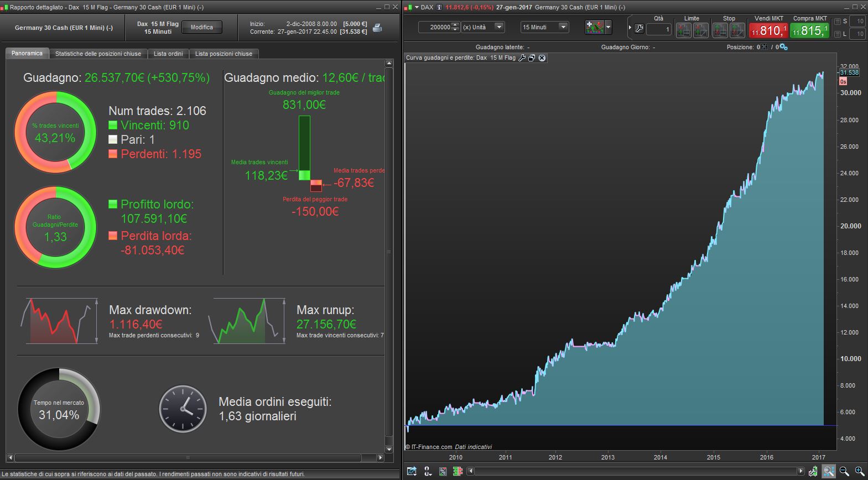Screen dimensions: 868x480
Task: Click report panel scroll up arrow
Action: (389, 64)
